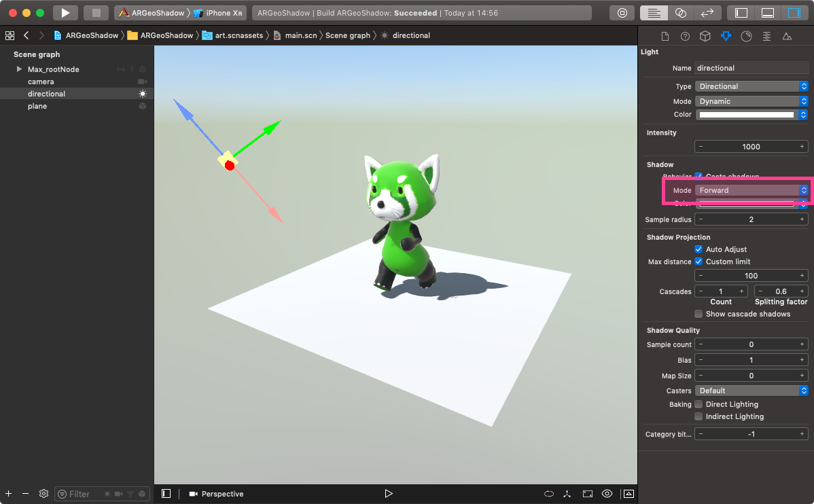
Task: Add a new node with plus button
Action: (x=8, y=494)
